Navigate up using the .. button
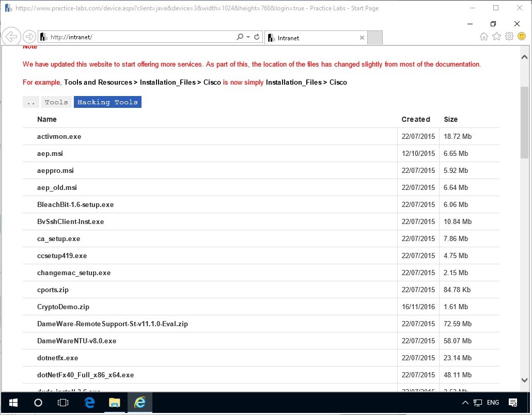532x415 pixels. pos(30,102)
